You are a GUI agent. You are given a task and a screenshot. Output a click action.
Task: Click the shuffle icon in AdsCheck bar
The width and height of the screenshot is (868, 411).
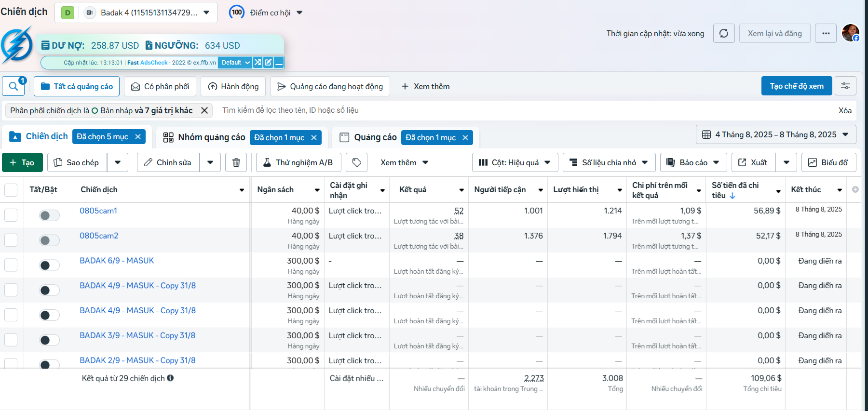pos(258,62)
